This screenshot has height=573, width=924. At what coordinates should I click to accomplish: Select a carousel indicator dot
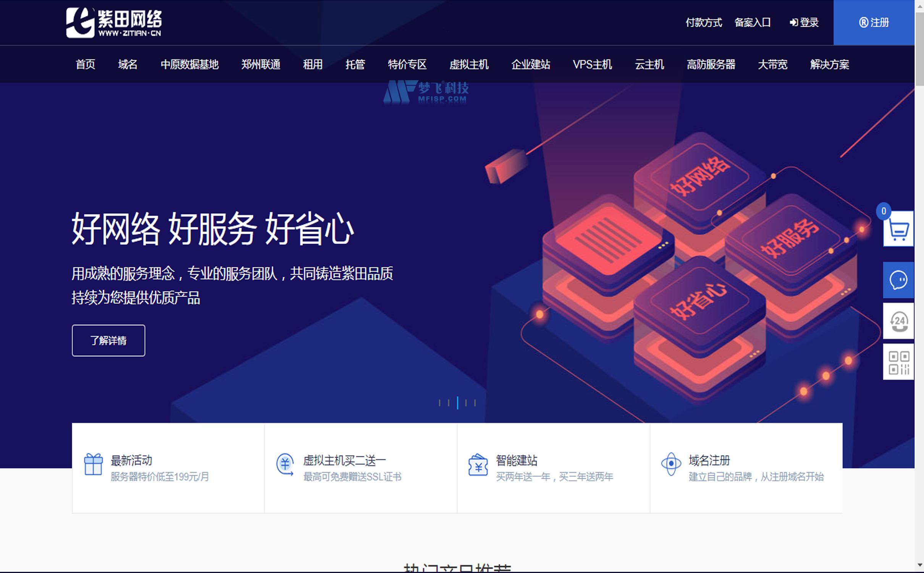pyautogui.click(x=458, y=402)
